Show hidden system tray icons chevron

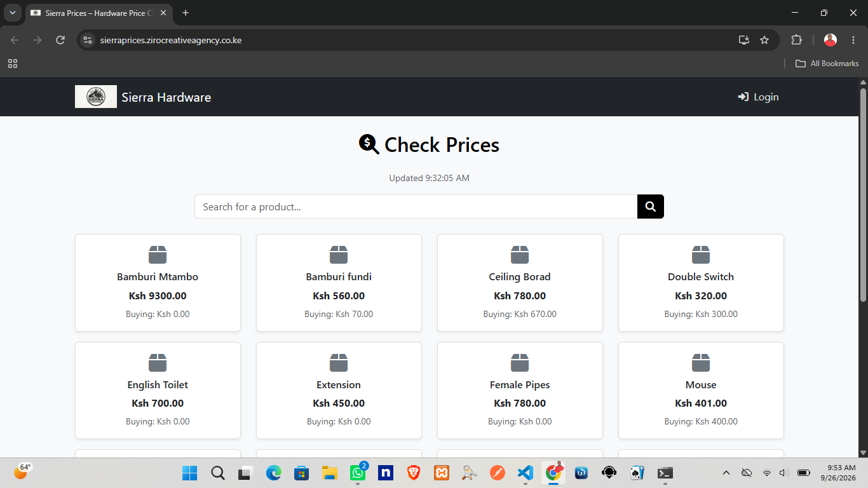(726, 473)
